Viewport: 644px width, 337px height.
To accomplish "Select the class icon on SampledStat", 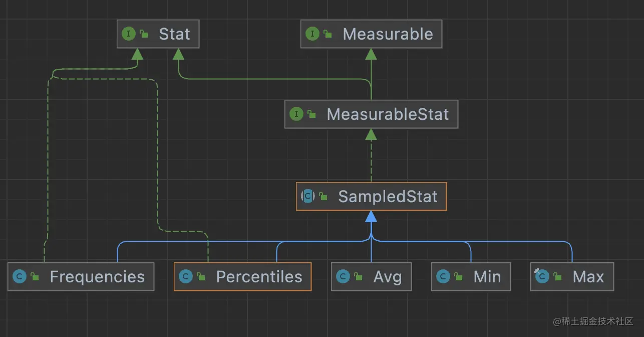I will 307,196.
